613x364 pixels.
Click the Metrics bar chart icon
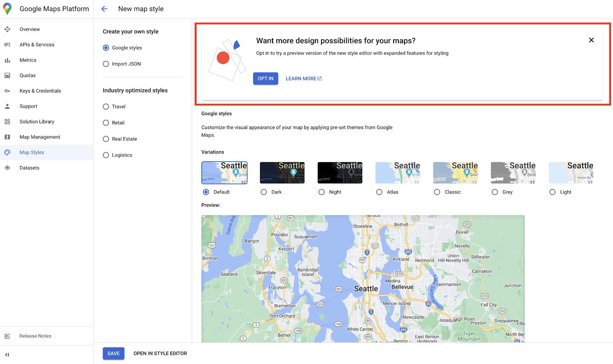tap(7, 60)
